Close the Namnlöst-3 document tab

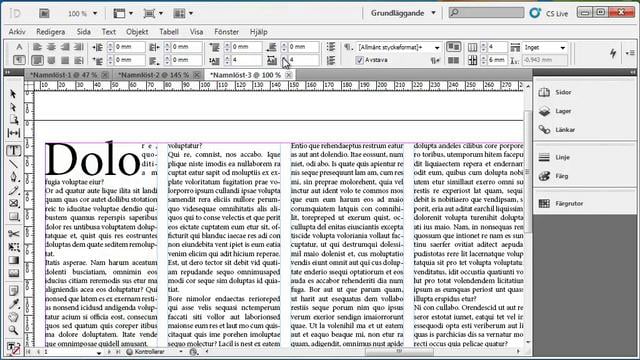[289, 75]
